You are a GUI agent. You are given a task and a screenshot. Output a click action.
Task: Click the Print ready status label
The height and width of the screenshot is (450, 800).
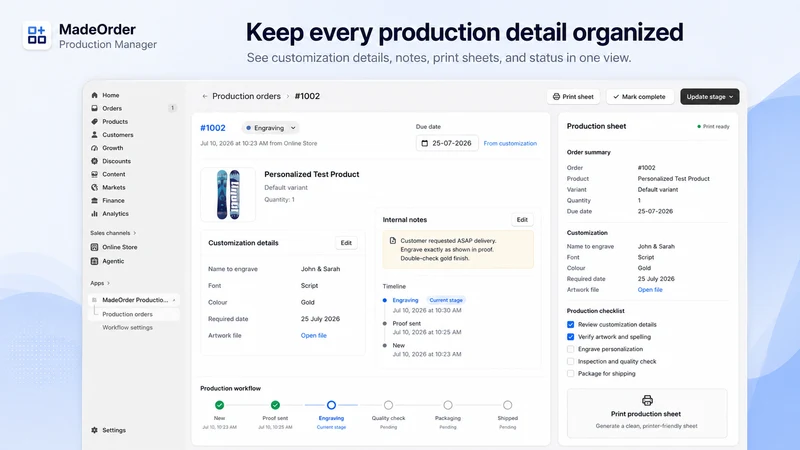(713, 127)
